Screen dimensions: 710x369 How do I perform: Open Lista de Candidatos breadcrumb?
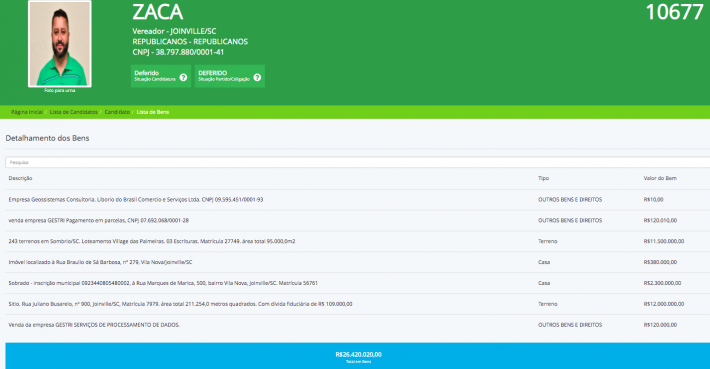coord(74,112)
